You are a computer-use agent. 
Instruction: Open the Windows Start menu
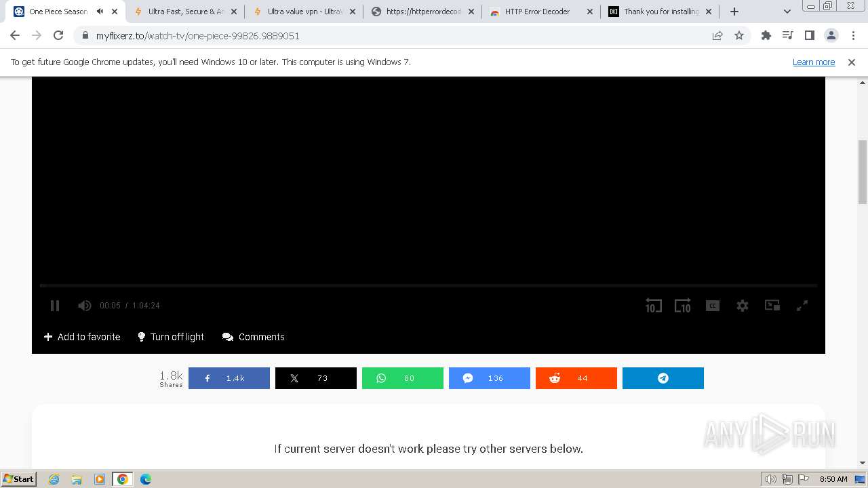click(x=18, y=479)
